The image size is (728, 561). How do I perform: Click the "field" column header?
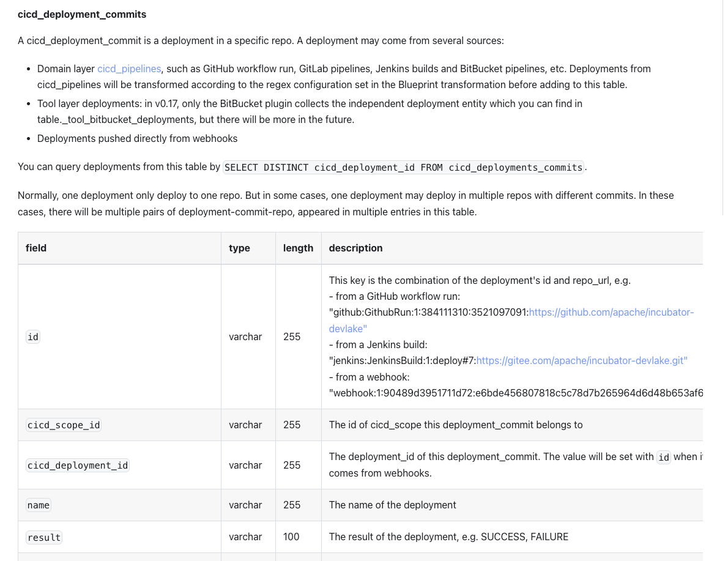tap(36, 248)
